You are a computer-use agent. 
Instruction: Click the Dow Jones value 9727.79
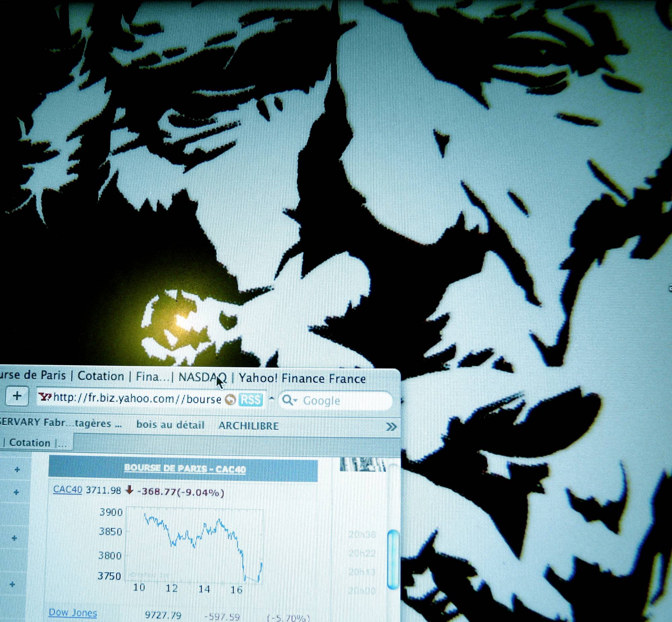(x=163, y=616)
